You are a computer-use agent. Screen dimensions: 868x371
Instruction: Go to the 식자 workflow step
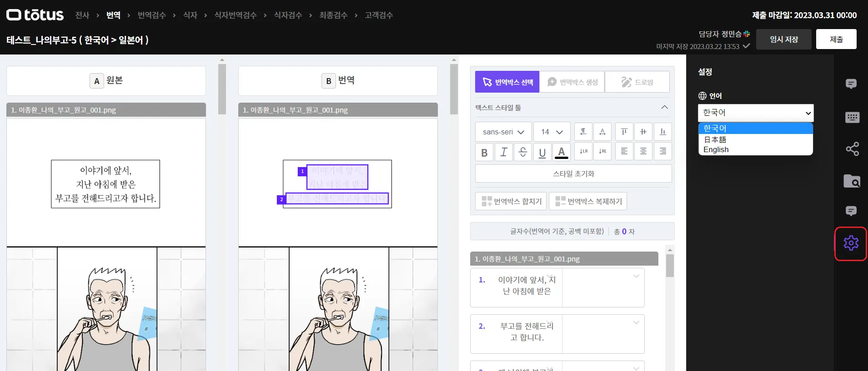click(190, 15)
